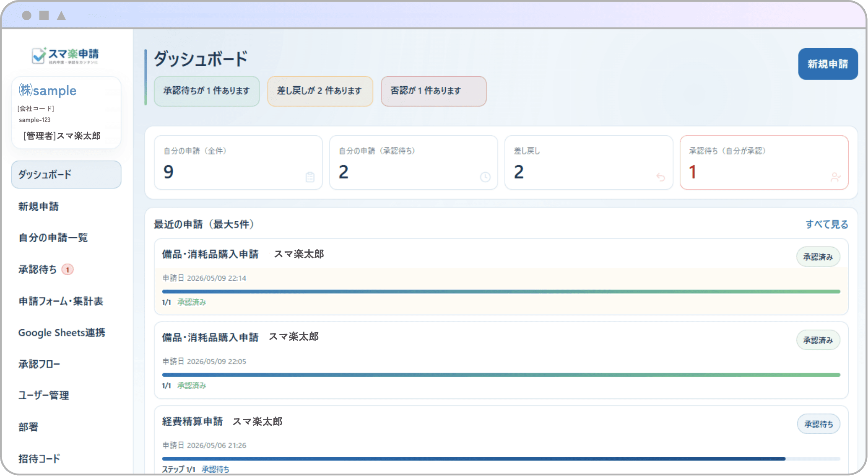Open the 自分の申請（承認待ち） 2 card
Screen dimensions: 868x476
(413, 163)
